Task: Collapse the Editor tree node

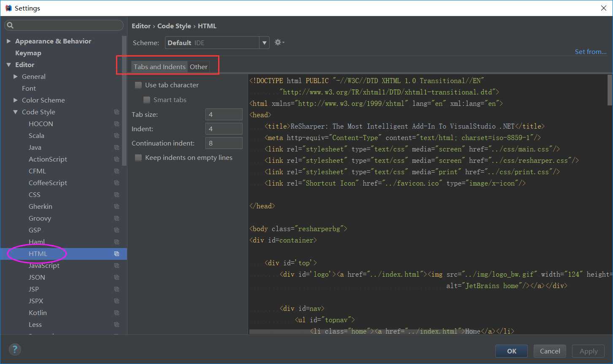Action: pyautogui.click(x=8, y=65)
